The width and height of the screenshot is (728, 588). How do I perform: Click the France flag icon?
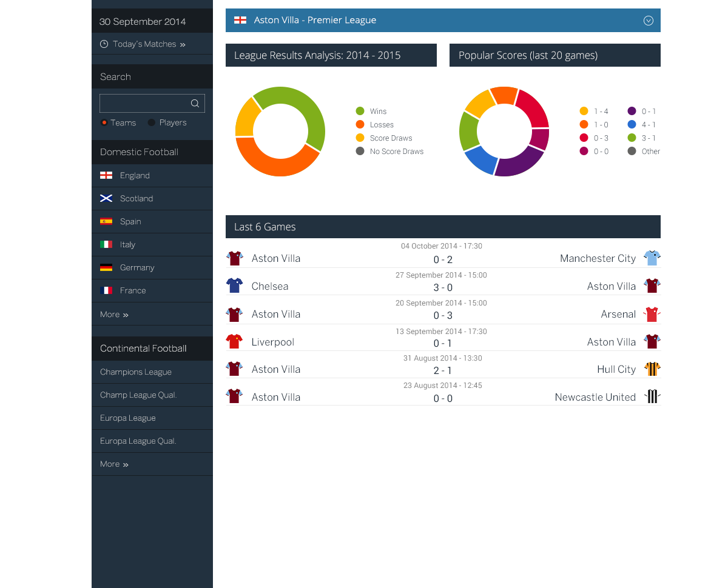(x=106, y=290)
